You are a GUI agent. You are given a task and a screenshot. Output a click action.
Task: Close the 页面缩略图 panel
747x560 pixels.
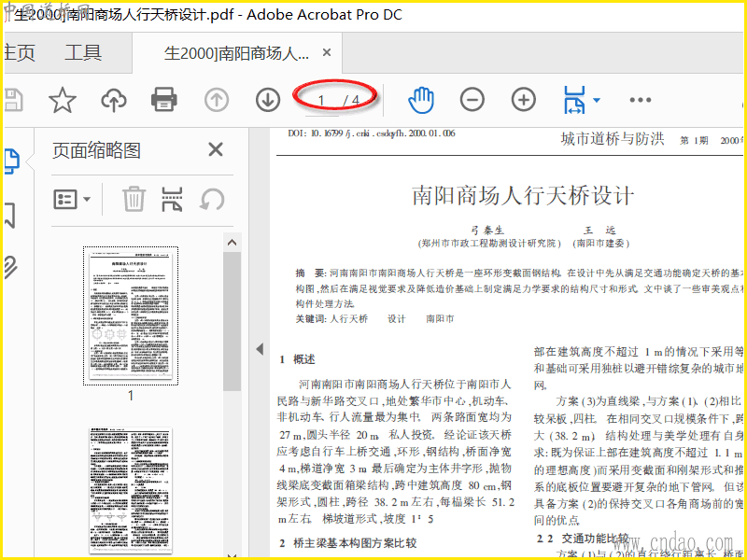[x=216, y=149]
